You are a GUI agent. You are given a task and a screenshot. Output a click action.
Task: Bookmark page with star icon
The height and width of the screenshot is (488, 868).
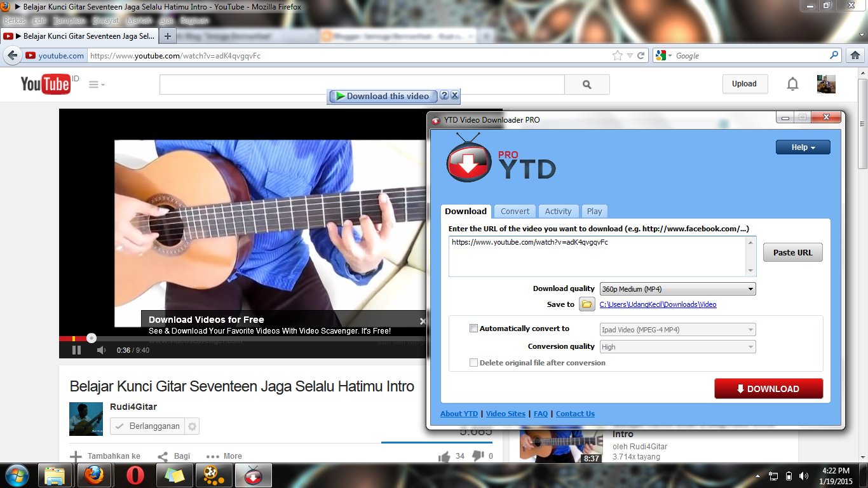point(618,56)
